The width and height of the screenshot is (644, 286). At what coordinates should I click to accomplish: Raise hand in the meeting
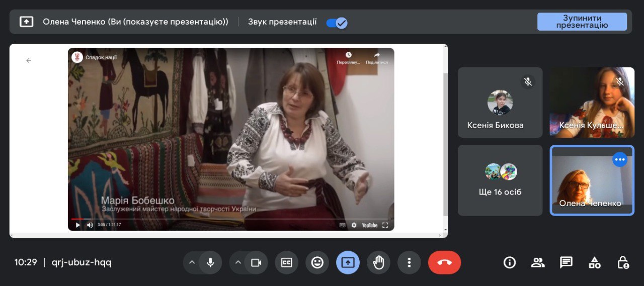click(378, 262)
